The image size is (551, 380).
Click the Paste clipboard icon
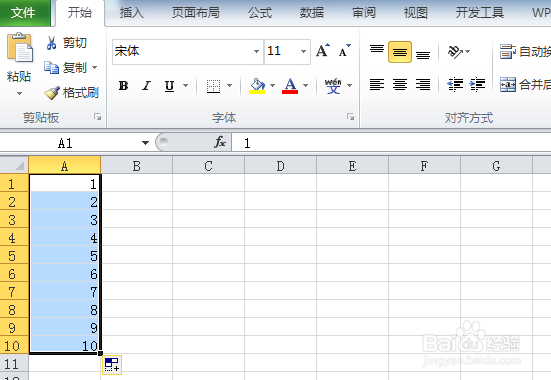(x=19, y=47)
